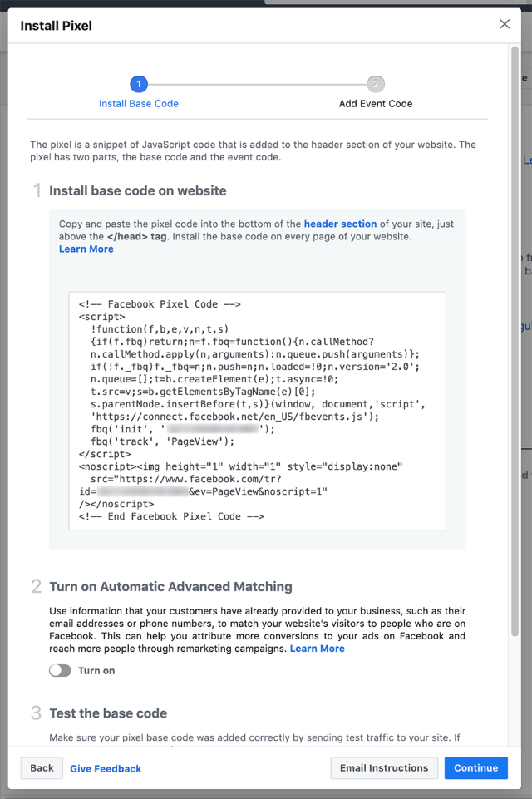This screenshot has width=532, height=799.
Task: Open Learn More about Advanced Matching
Action: point(318,649)
